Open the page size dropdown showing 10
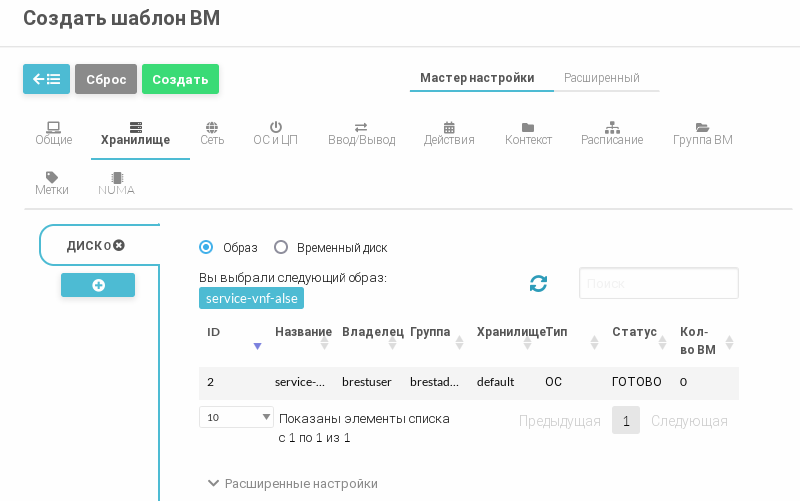Image resolution: width=800 pixels, height=501 pixels. point(236,417)
